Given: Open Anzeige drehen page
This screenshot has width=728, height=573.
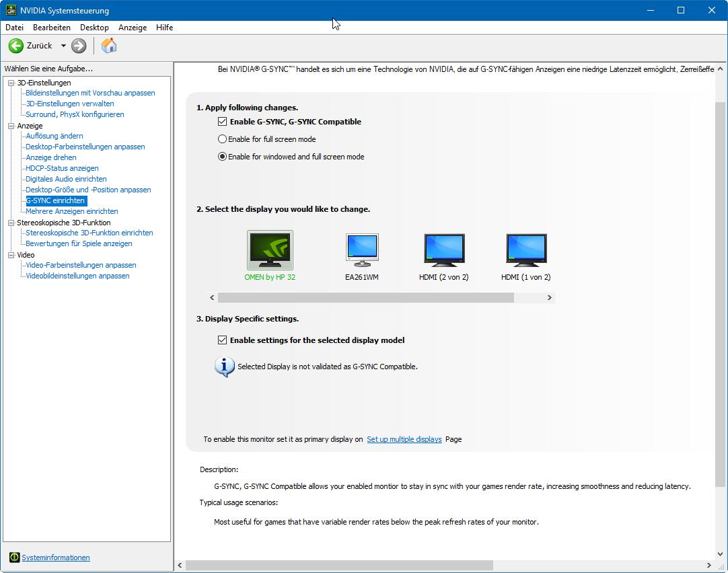Looking at the screenshot, I should click(x=50, y=157).
